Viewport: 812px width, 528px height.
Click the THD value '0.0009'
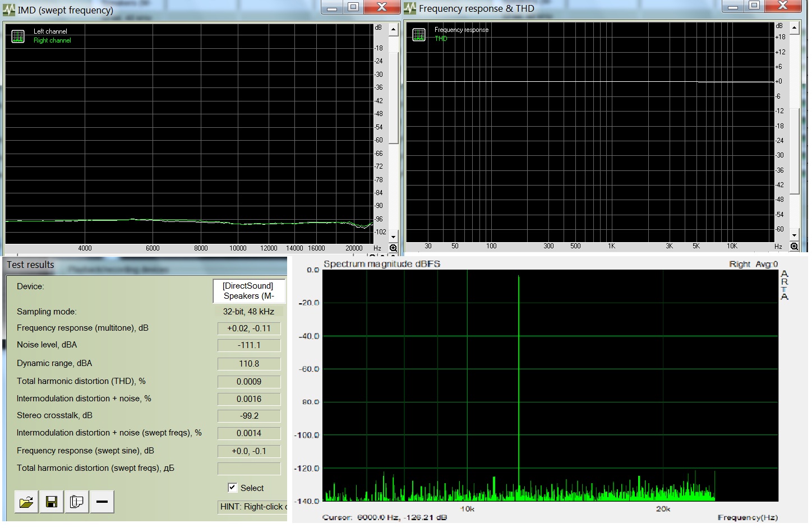coord(249,382)
